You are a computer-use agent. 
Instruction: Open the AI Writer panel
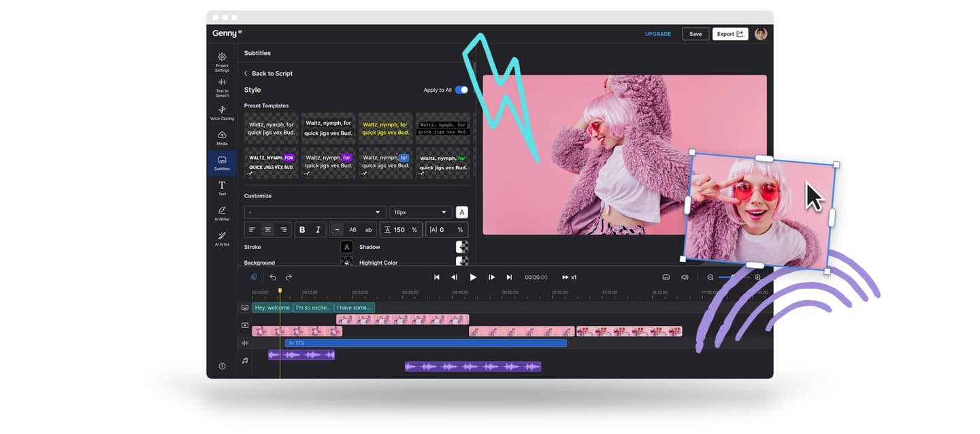click(x=222, y=213)
